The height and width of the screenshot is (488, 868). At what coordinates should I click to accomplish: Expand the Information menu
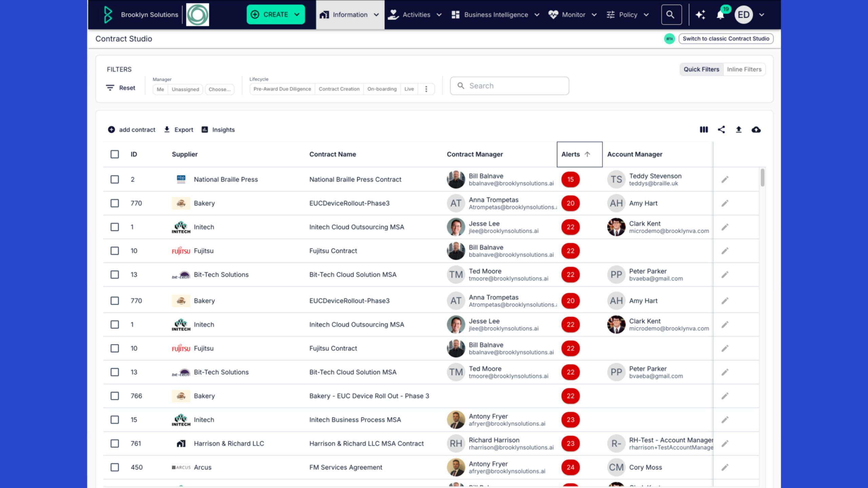pyautogui.click(x=350, y=15)
